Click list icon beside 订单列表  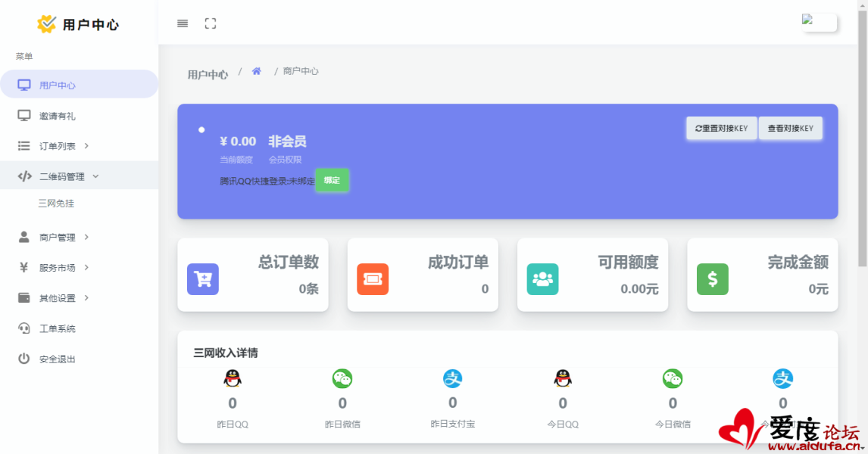23,145
